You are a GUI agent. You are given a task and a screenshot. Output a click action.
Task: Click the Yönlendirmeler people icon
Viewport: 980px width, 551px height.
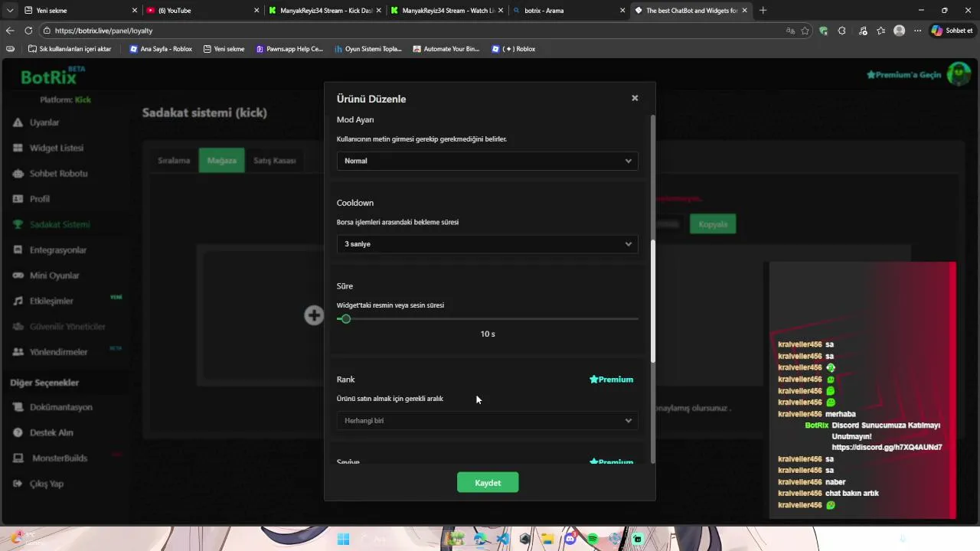click(x=18, y=352)
